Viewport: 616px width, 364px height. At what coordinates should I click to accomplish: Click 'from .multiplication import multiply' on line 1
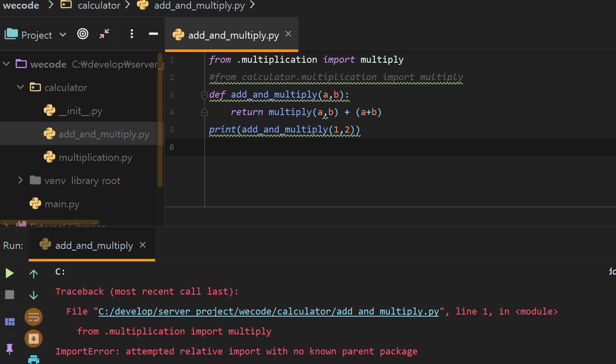tap(306, 60)
